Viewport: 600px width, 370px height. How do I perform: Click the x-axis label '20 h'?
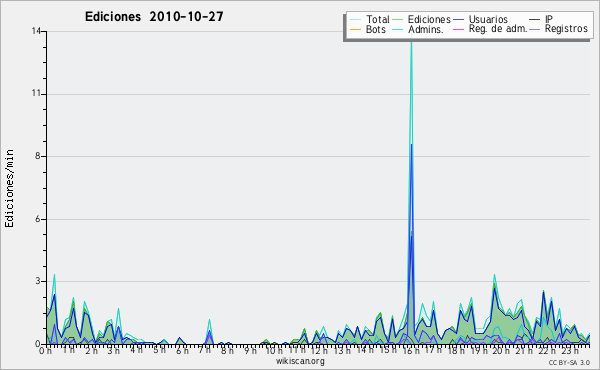pos(500,350)
